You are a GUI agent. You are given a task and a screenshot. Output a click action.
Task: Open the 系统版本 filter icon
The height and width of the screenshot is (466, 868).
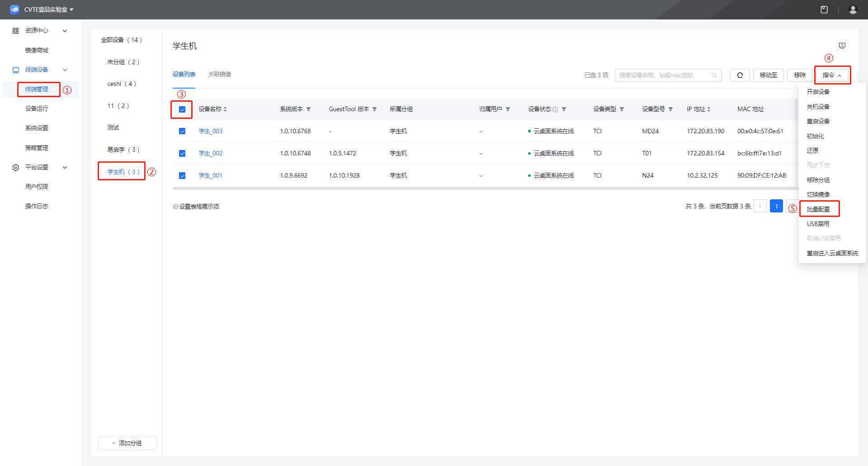pos(308,109)
